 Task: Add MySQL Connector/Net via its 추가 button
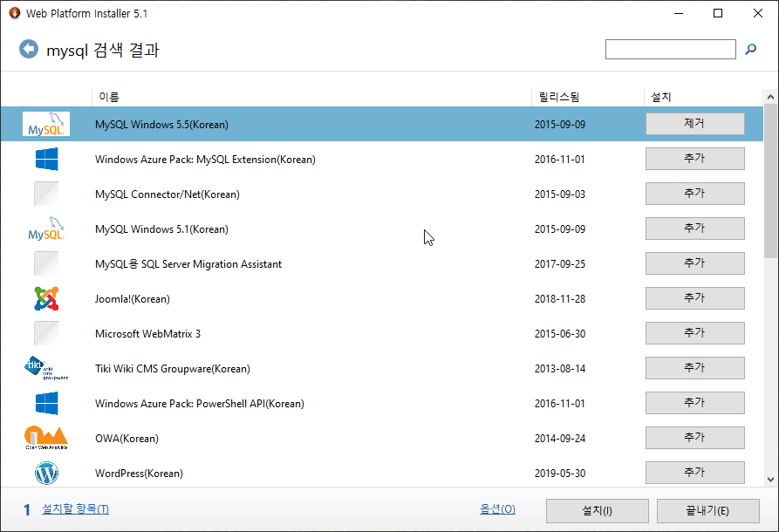pyautogui.click(x=695, y=194)
